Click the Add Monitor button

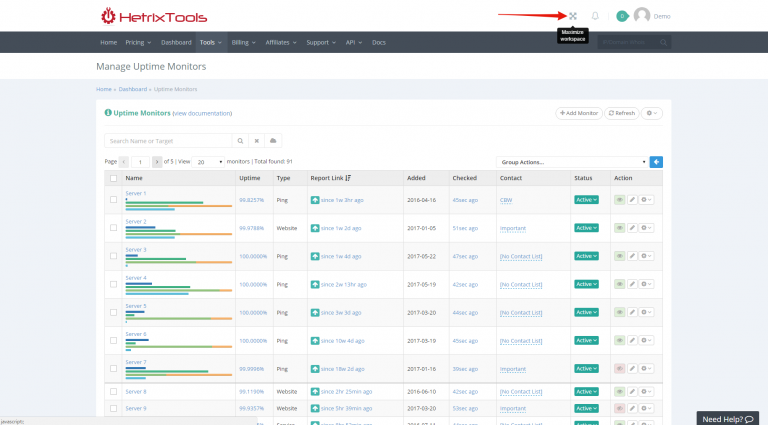coord(579,113)
